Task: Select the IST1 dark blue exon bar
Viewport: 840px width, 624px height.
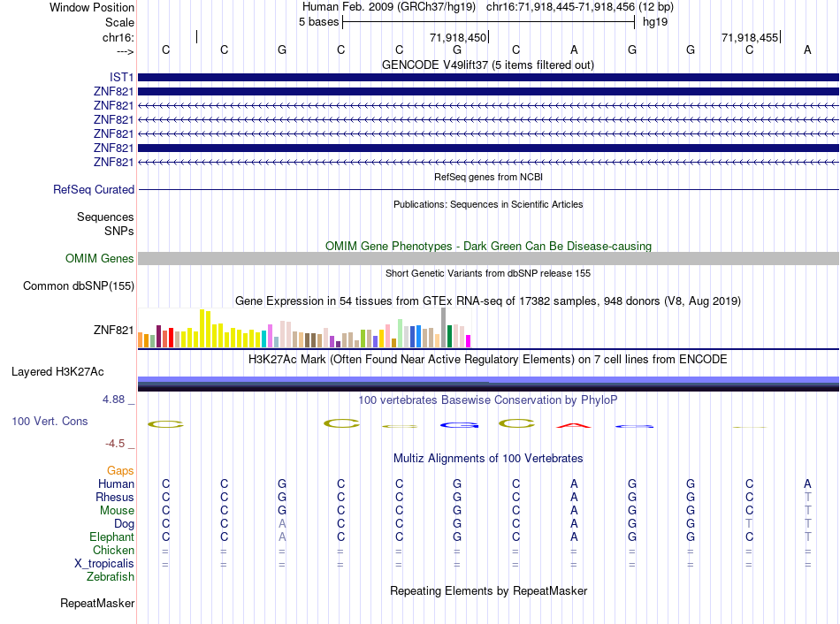Action: tap(488, 77)
